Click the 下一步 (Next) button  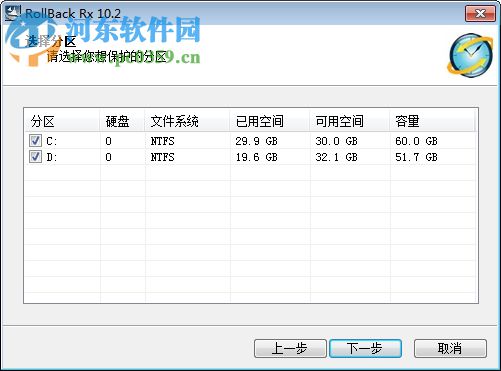click(365, 348)
